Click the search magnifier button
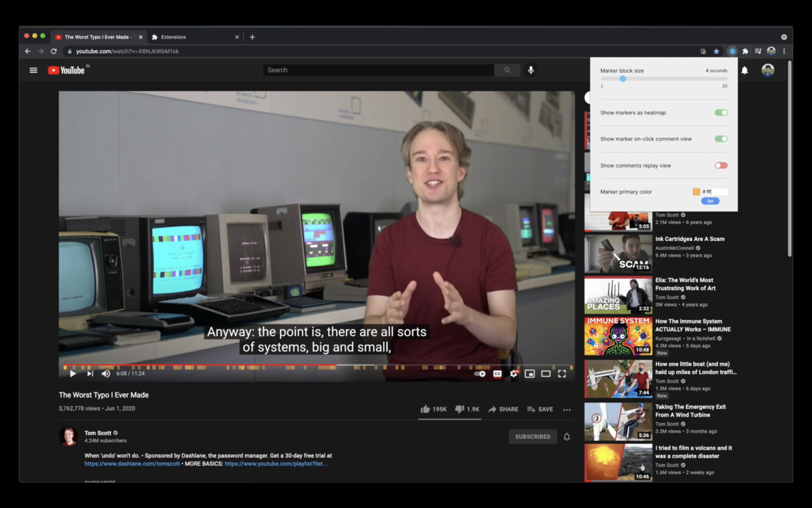812x508 pixels. pos(507,70)
